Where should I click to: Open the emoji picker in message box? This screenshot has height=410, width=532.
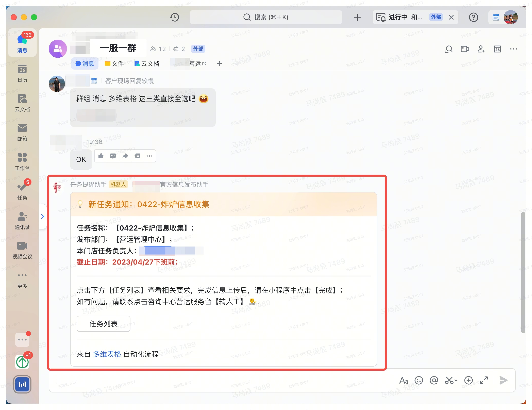coord(419,380)
